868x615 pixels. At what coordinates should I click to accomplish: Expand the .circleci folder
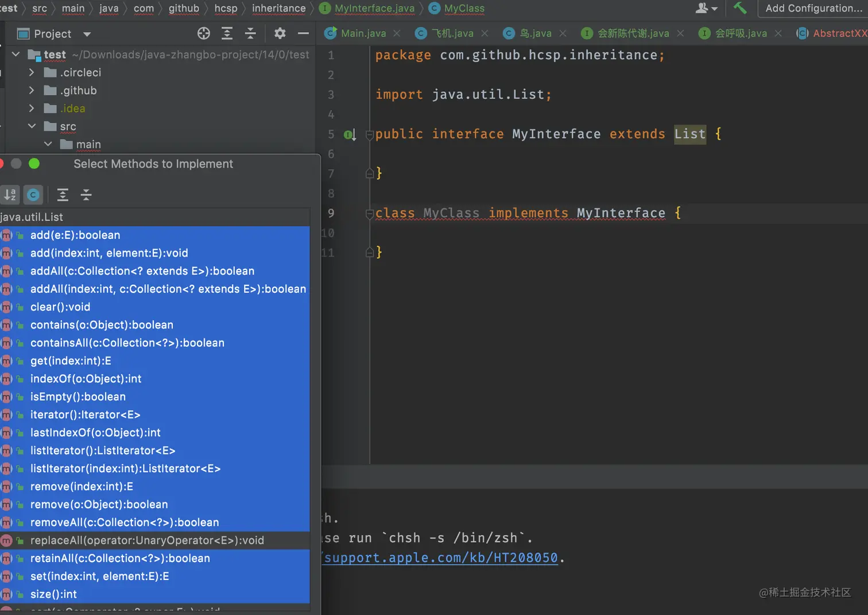click(x=32, y=73)
